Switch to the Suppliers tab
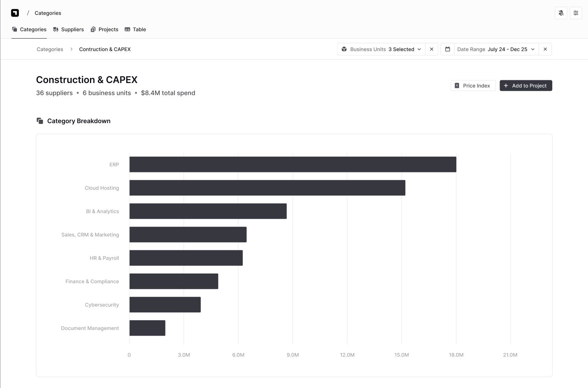This screenshot has width=588, height=388. click(68, 30)
